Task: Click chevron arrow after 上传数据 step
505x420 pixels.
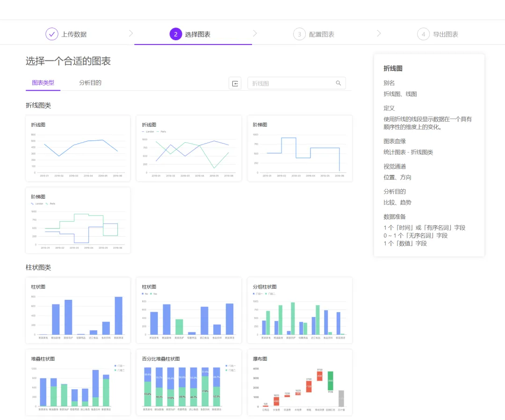Action: [131, 33]
